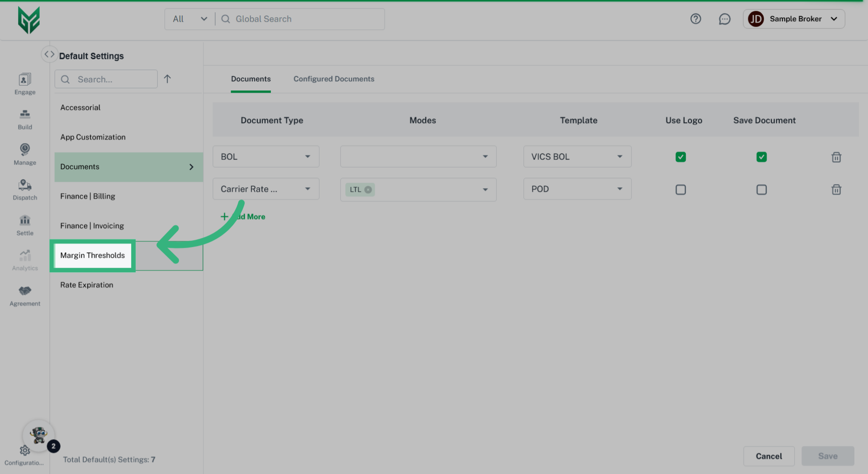Click the help question mark icon
The width and height of the screenshot is (868, 474).
pos(695,19)
